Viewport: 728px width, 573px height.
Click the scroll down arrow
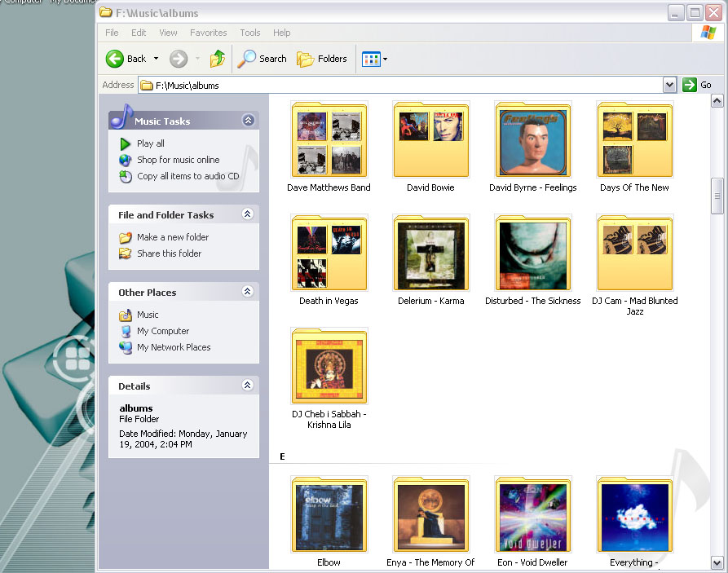click(x=717, y=562)
